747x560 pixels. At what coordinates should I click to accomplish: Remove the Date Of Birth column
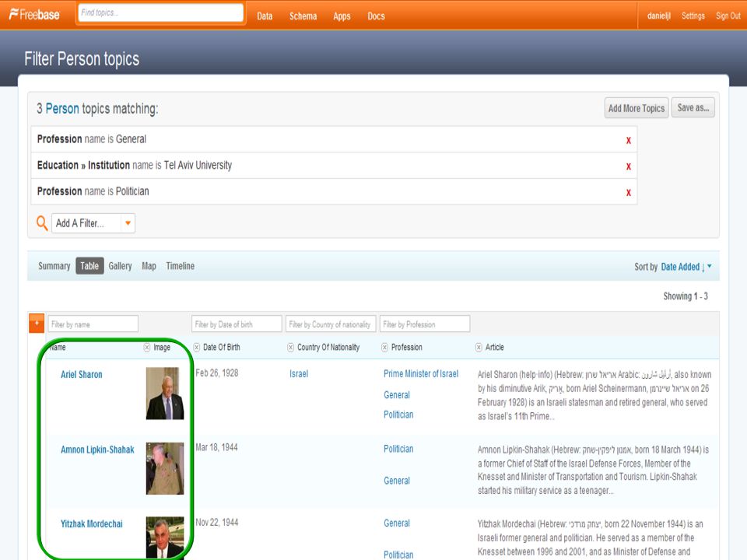click(196, 348)
